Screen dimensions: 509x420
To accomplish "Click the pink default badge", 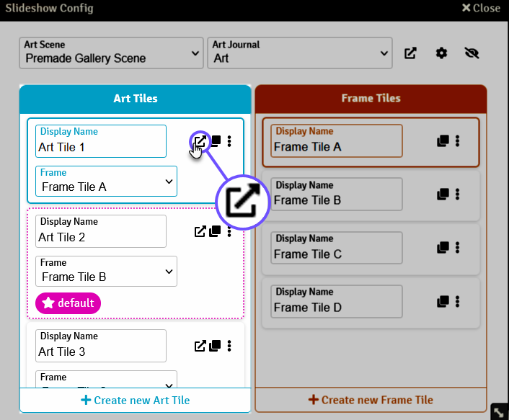I will (68, 303).
